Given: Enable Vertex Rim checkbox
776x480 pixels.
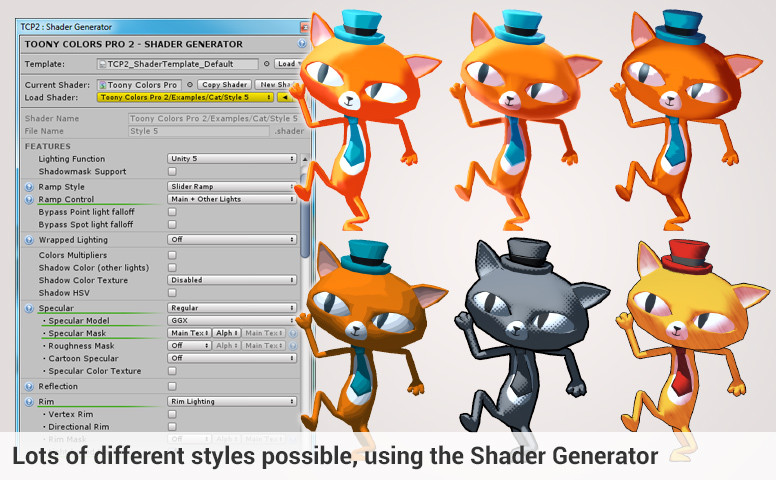Looking at the screenshot, I should (172, 414).
